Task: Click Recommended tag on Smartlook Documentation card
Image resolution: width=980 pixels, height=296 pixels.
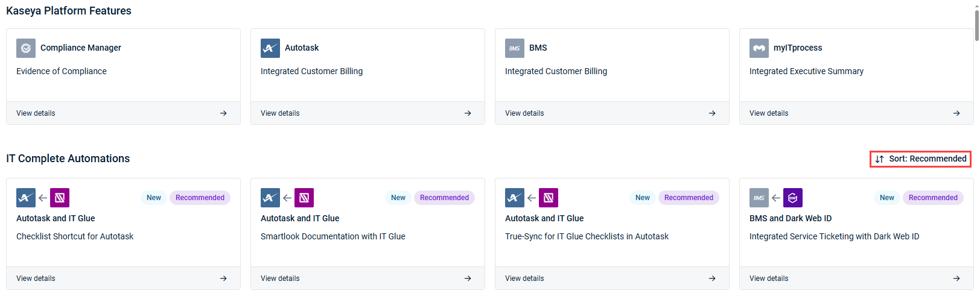Action: 444,198
